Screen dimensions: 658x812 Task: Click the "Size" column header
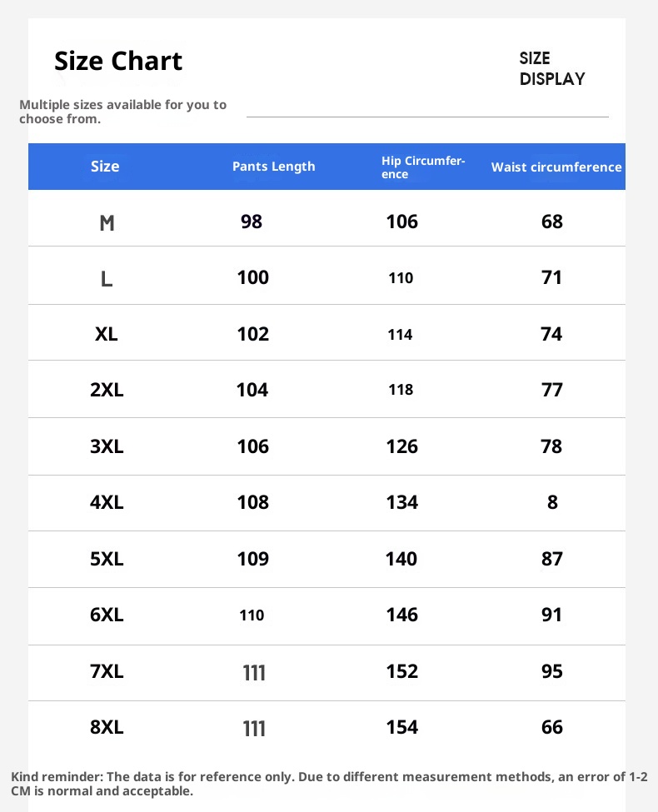click(x=105, y=167)
